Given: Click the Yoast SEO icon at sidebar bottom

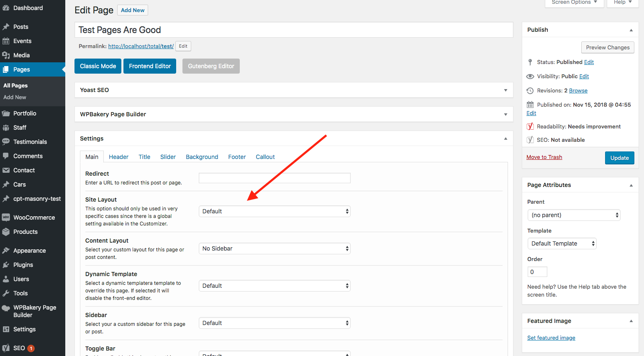Looking at the screenshot, I should click(8, 348).
